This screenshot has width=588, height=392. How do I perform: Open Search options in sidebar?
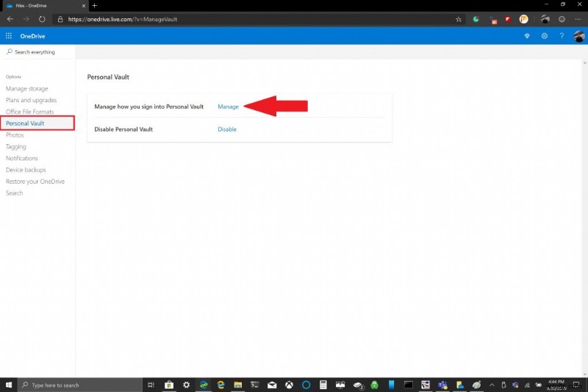click(14, 193)
